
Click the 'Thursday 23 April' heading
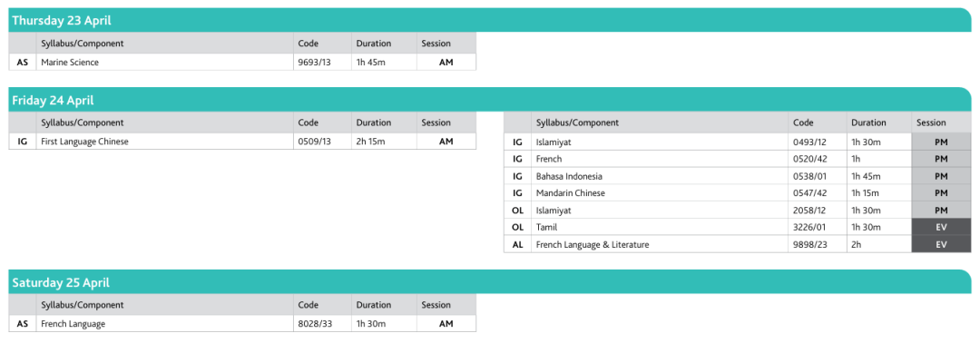coord(62,21)
